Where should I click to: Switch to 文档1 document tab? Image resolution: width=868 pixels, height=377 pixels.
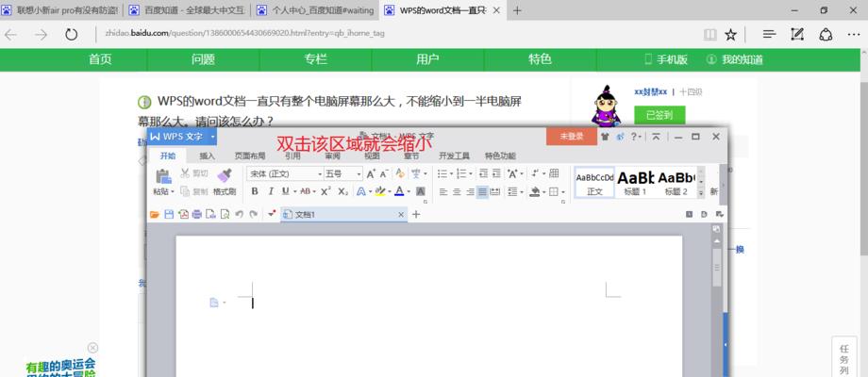pyautogui.click(x=343, y=215)
